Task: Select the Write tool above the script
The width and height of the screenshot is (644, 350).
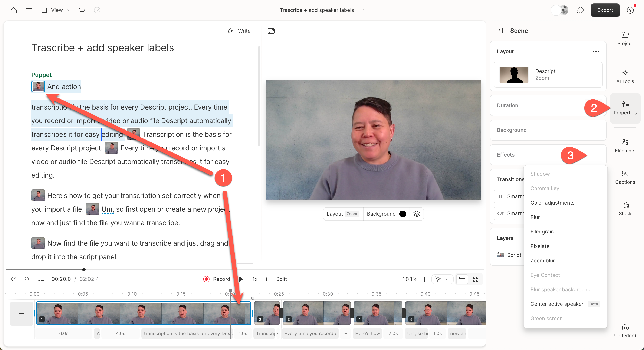Action: [x=239, y=31]
